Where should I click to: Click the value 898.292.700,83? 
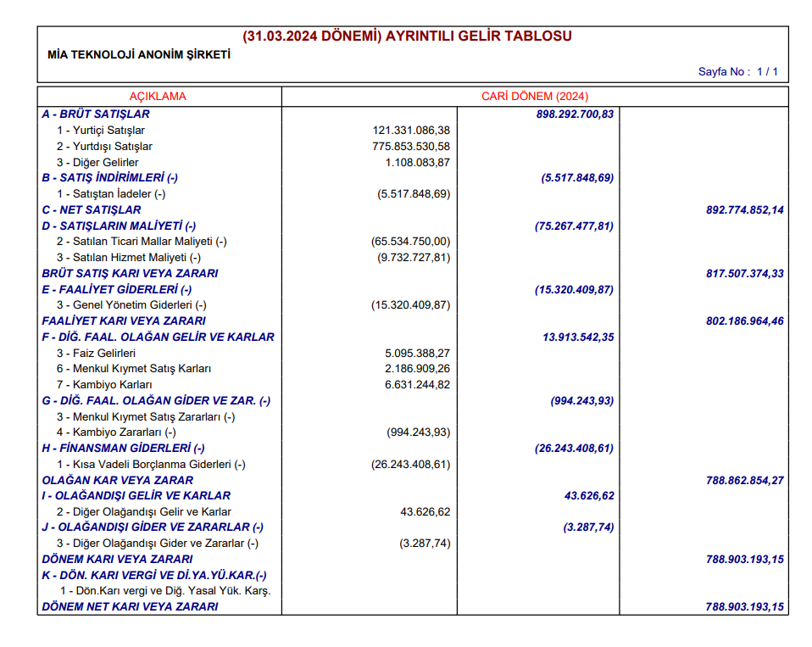point(575,114)
